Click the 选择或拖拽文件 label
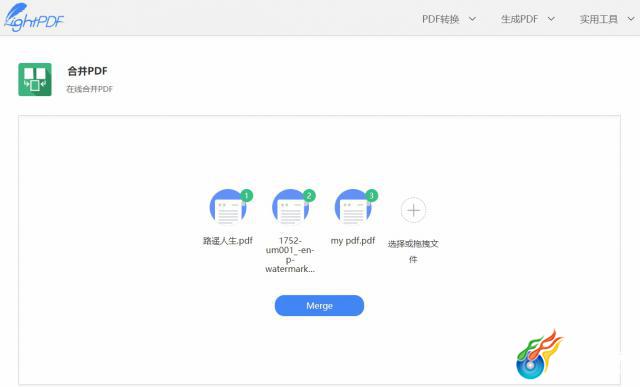640x387 pixels. (413, 251)
